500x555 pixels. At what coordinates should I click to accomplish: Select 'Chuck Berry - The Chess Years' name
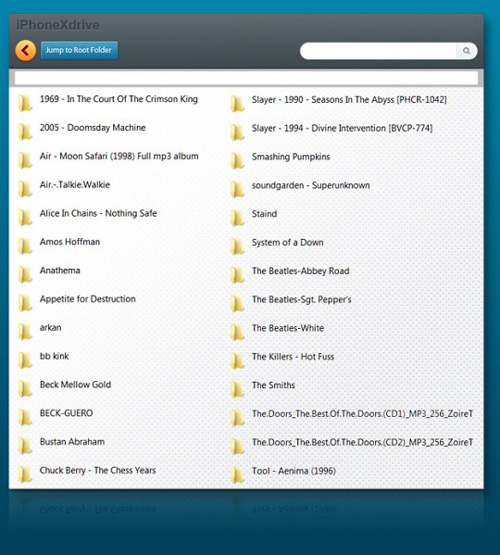coord(98,470)
